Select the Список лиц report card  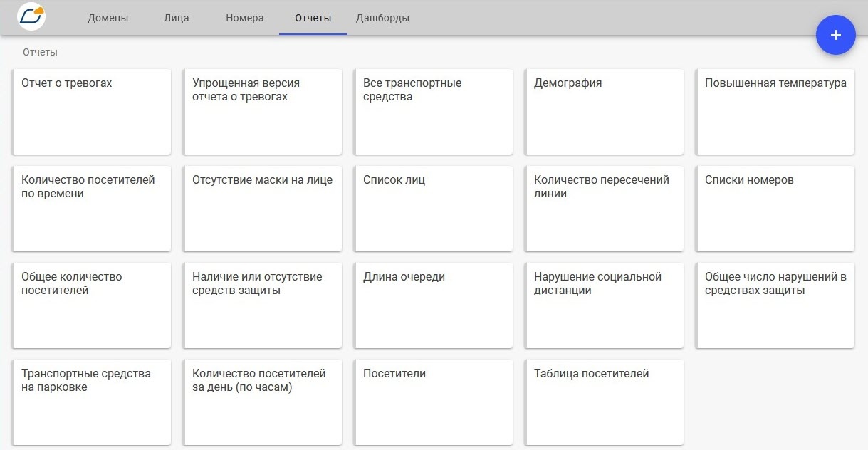click(x=434, y=209)
